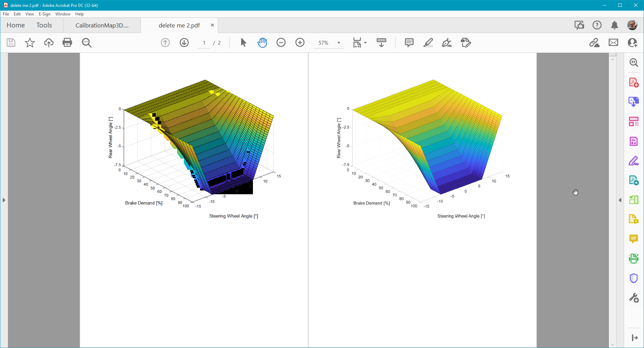The width and height of the screenshot is (644, 348).
Task: Open the E-Sign menu
Action: tap(45, 14)
